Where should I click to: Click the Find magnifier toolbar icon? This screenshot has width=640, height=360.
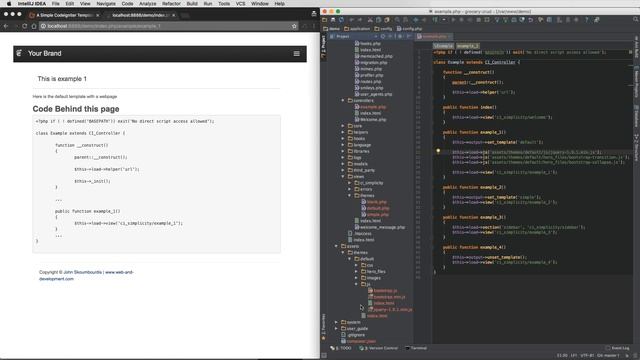(397, 20)
